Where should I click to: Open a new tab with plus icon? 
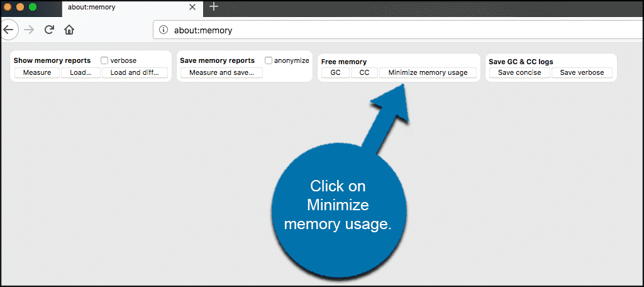coord(214,6)
